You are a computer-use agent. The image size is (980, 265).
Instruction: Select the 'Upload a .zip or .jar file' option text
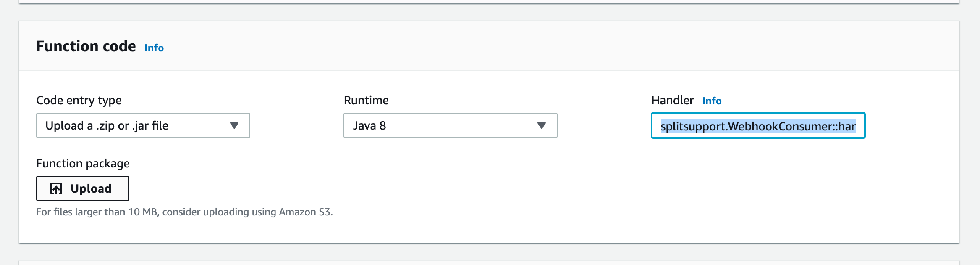[x=107, y=125]
